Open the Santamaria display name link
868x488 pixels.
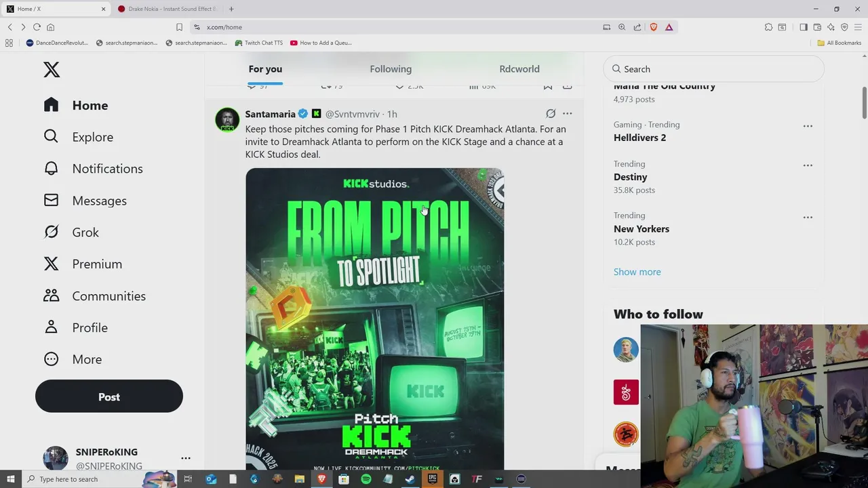pos(270,114)
